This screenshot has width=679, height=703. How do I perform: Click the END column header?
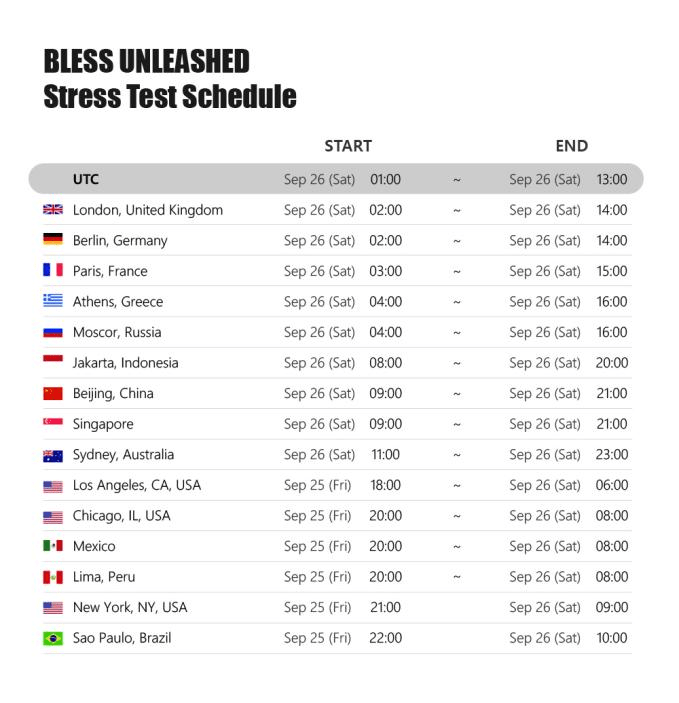coord(571,146)
